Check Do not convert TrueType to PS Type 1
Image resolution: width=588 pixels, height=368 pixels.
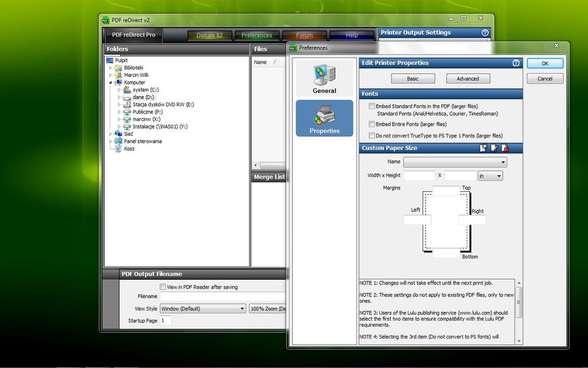click(x=372, y=136)
